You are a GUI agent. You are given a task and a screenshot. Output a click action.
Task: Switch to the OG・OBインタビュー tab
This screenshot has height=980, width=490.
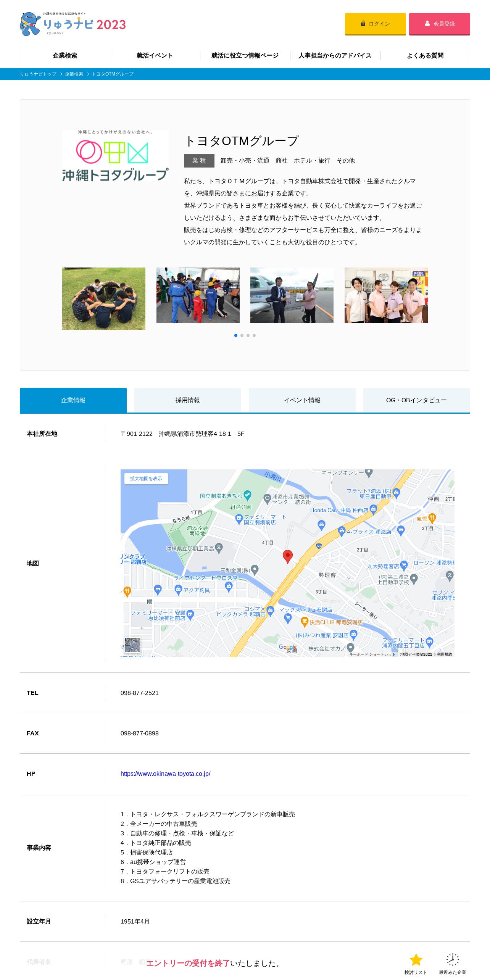pos(417,400)
